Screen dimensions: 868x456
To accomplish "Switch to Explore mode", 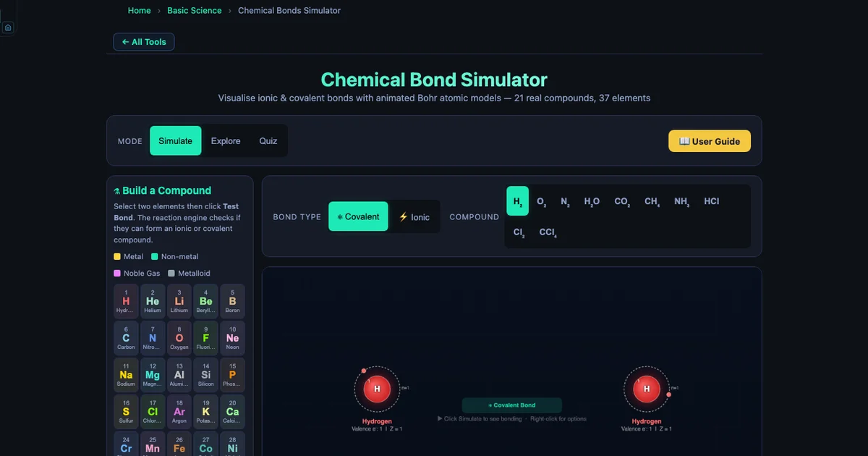I will [x=226, y=140].
